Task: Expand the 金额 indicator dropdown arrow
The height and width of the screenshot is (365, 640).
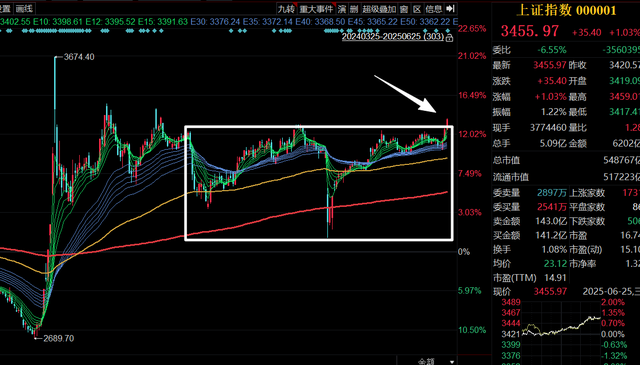Action: (452, 362)
